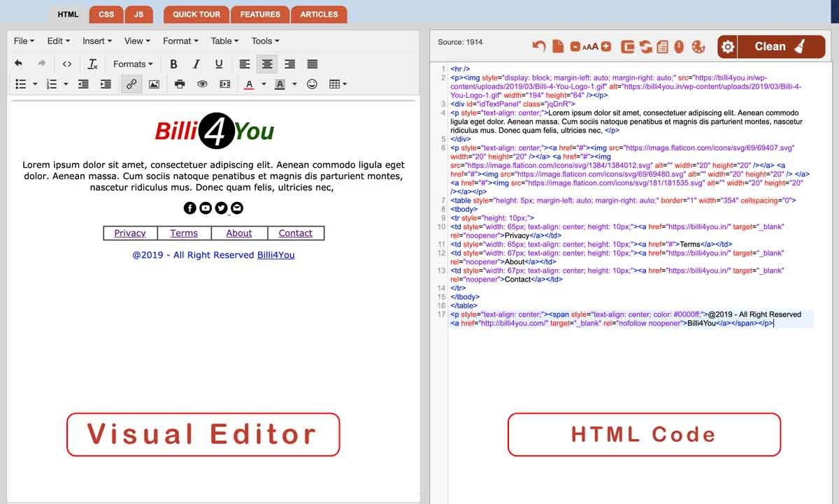Undo using the visual editor toolbar arrow
The height and width of the screenshot is (504, 839).
[x=19, y=64]
